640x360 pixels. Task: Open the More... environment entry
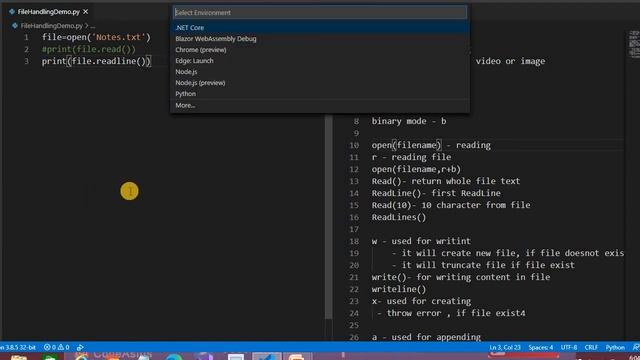click(320, 105)
